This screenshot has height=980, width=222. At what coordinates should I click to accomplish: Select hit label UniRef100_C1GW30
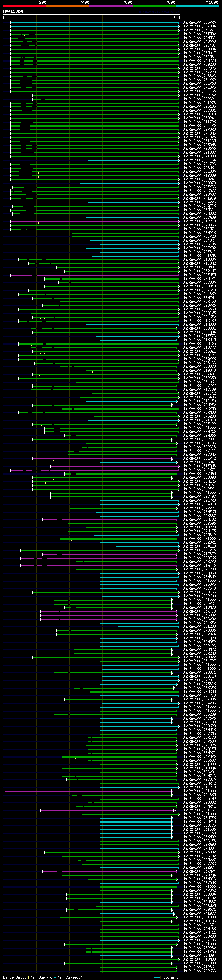coord(199,259)
